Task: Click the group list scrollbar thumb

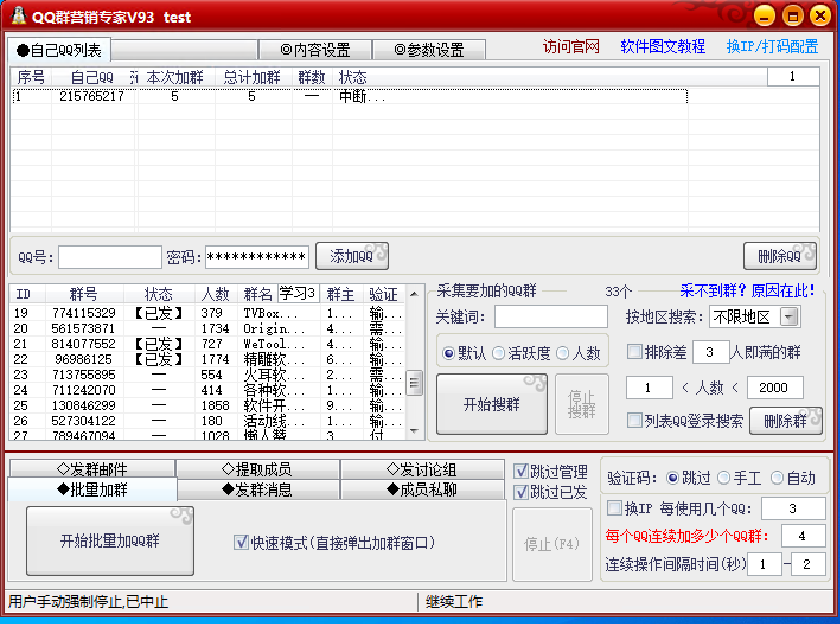Action: [414, 383]
